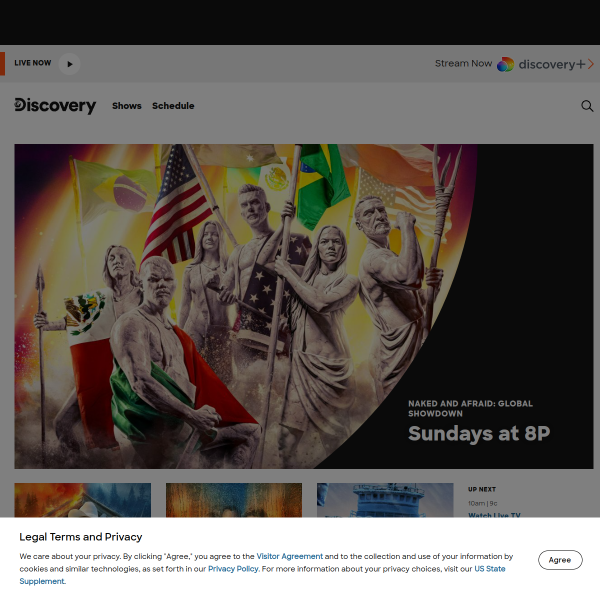Image resolution: width=600 pixels, height=600 pixels.
Task: Click the discovery+ colorful logo icon
Action: 505,64
